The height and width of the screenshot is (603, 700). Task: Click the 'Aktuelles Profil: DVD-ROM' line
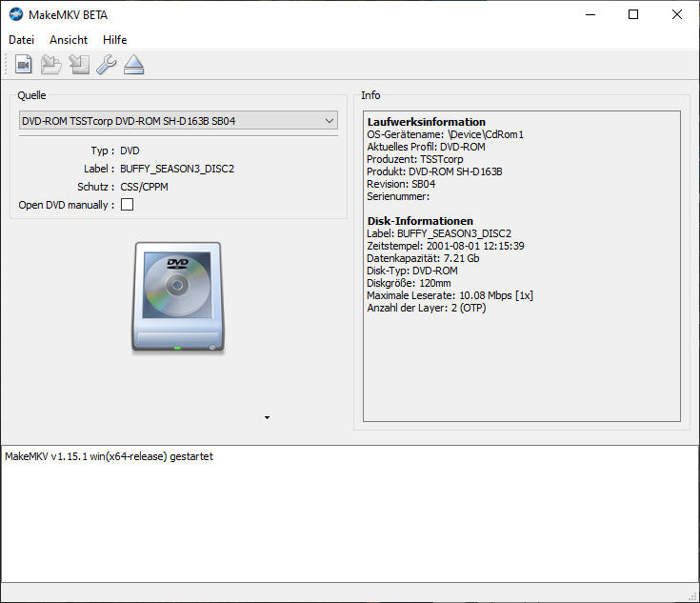pyautogui.click(x=426, y=147)
